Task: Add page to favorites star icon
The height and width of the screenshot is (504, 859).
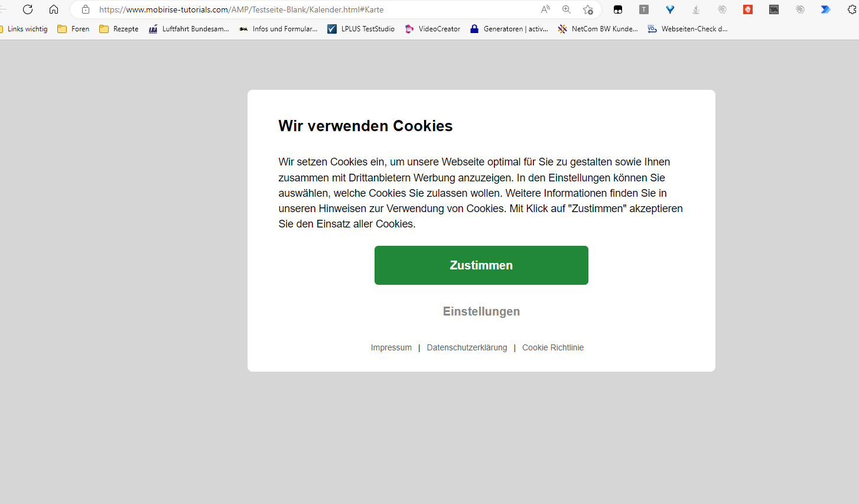Action: (x=588, y=9)
